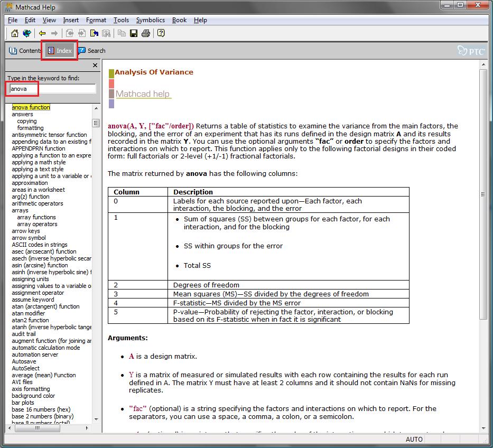Screen dimensions: 493x448
Task: Click the next section page icon
Action: click(x=82, y=33)
